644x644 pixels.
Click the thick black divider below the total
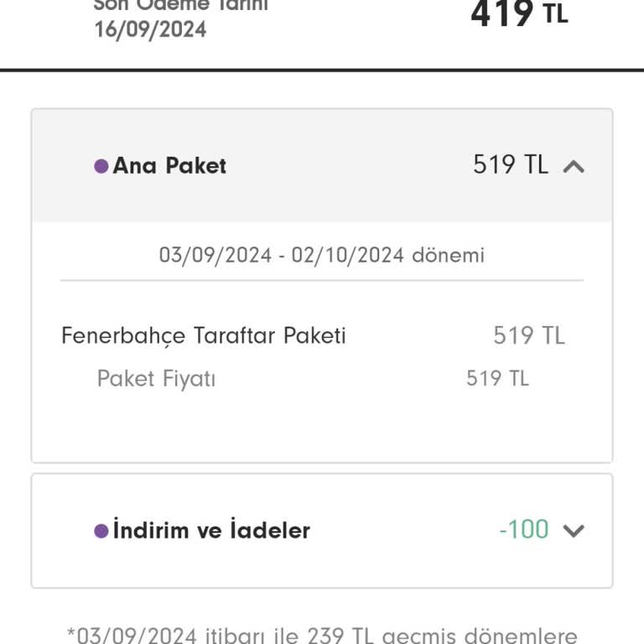(322, 70)
